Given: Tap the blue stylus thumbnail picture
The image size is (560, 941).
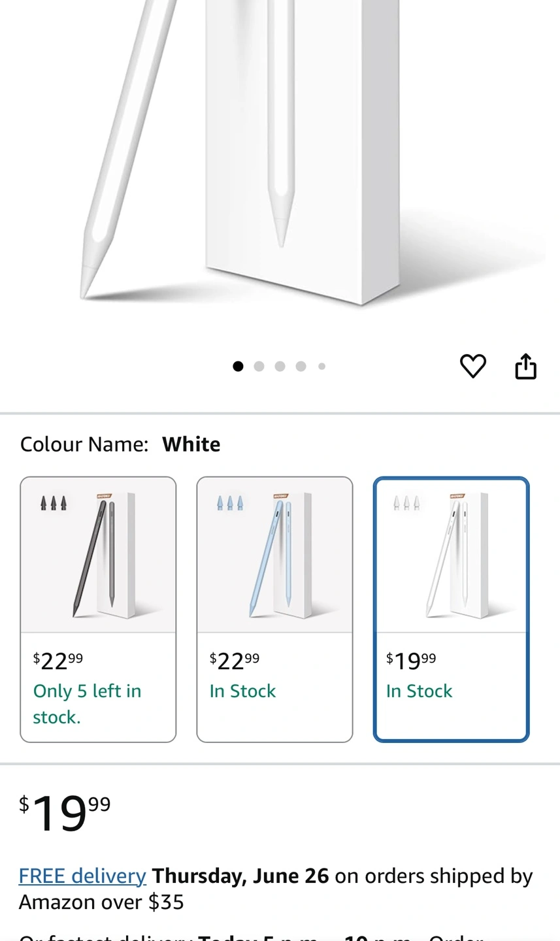Looking at the screenshot, I should [x=274, y=555].
